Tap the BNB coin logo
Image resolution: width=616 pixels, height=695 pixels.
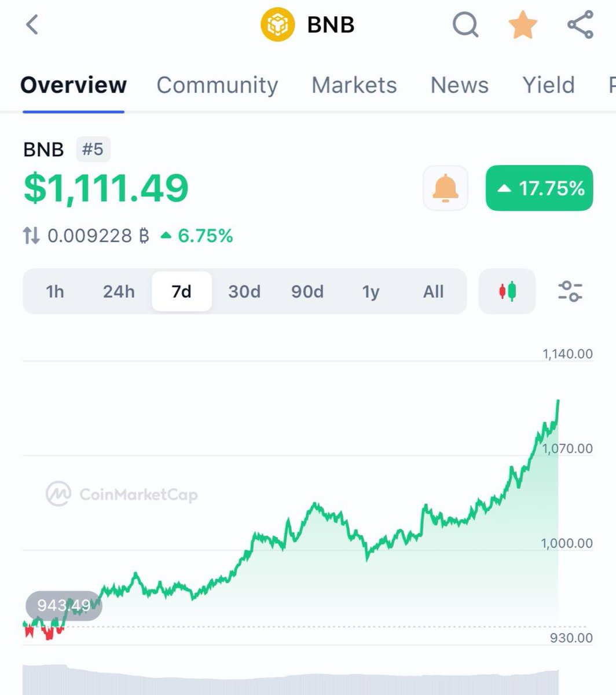(278, 25)
